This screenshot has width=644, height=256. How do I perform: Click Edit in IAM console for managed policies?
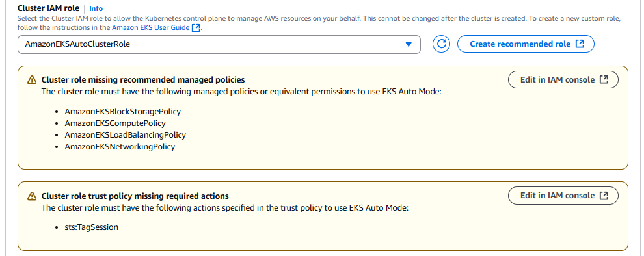click(x=563, y=79)
